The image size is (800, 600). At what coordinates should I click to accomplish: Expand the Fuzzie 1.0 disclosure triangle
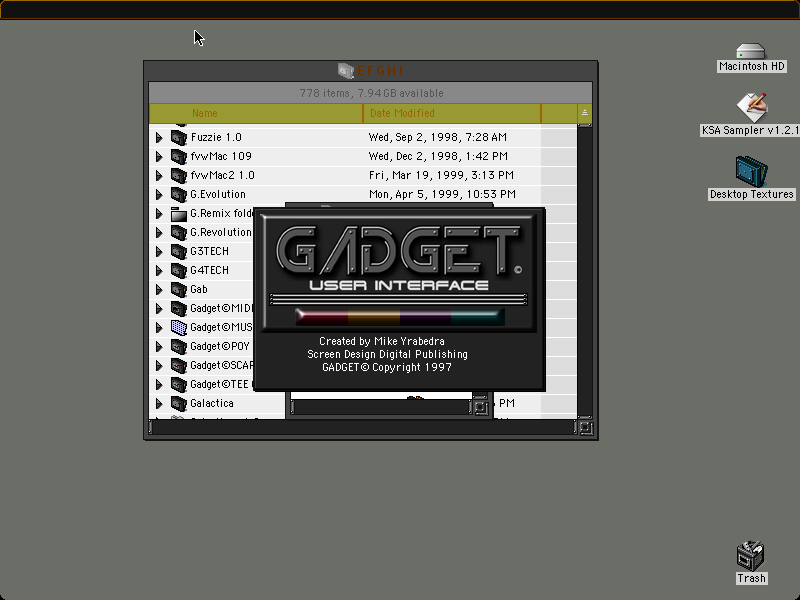(159, 137)
